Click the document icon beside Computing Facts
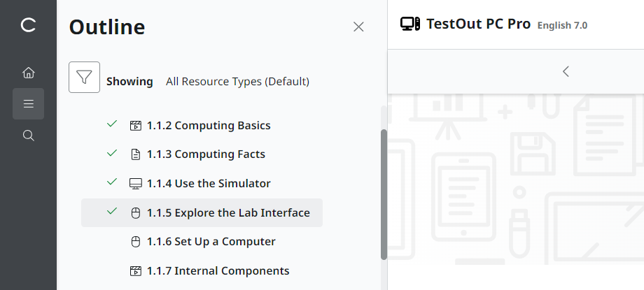 (x=136, y=154)
